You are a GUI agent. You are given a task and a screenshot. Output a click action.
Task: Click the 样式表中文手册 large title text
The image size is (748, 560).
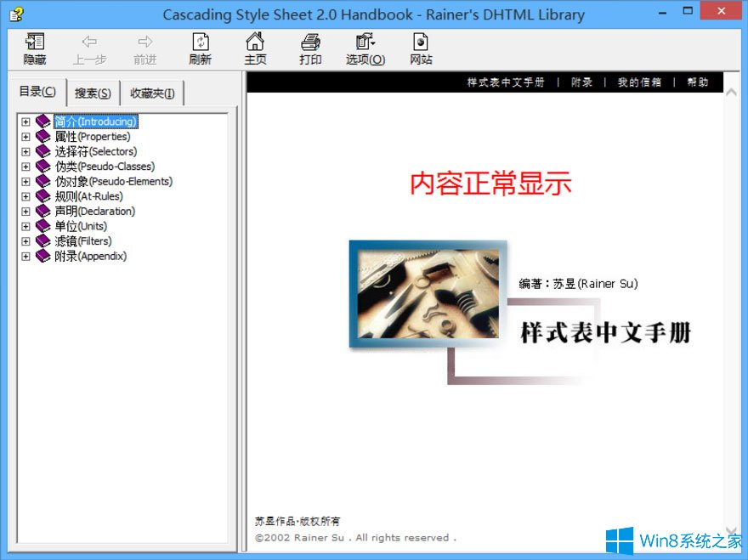[606, 332]
